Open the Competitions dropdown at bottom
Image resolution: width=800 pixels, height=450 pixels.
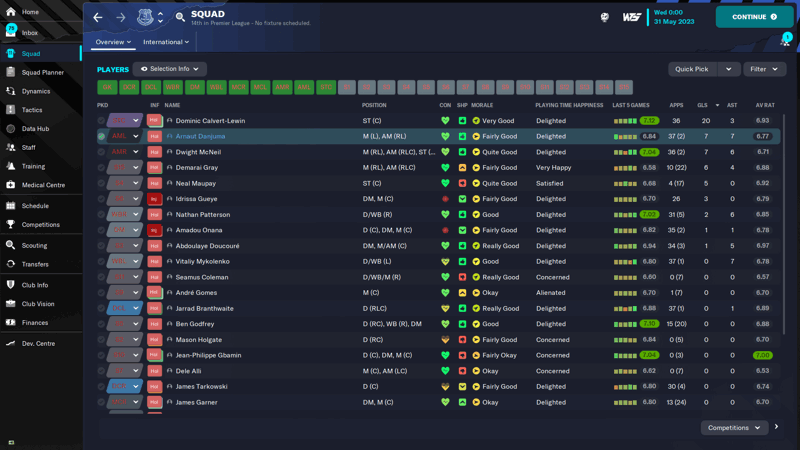click(734, 428)
